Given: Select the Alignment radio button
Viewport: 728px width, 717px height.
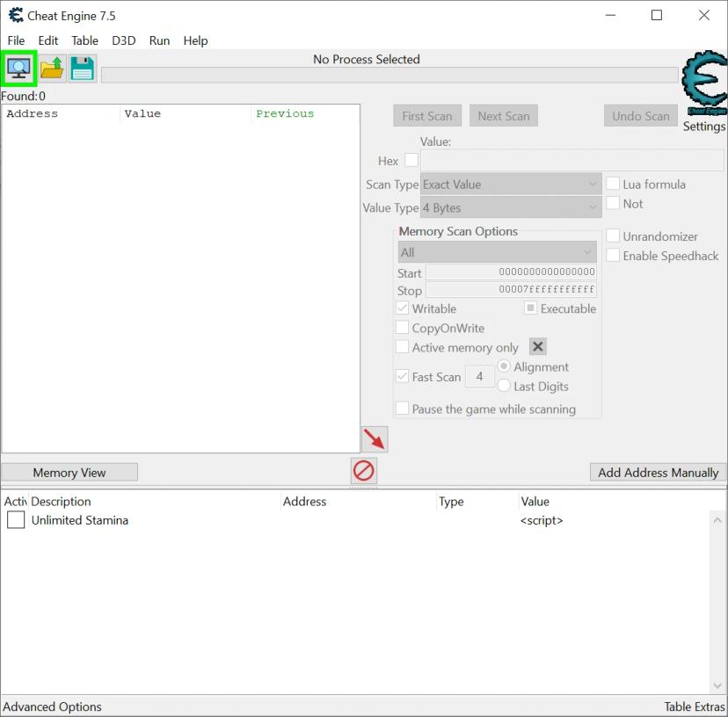Looking at the screenshot, I should pyautogui.click(x=504, y=366).
